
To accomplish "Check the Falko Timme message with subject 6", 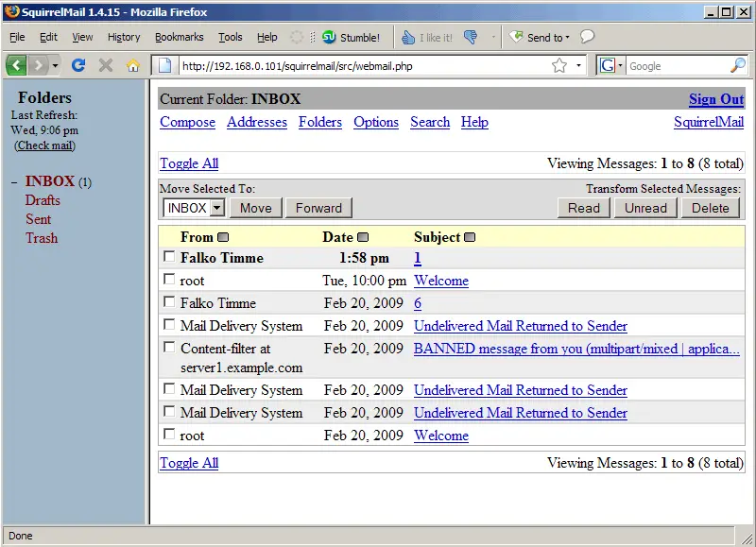I will point(169,301).
